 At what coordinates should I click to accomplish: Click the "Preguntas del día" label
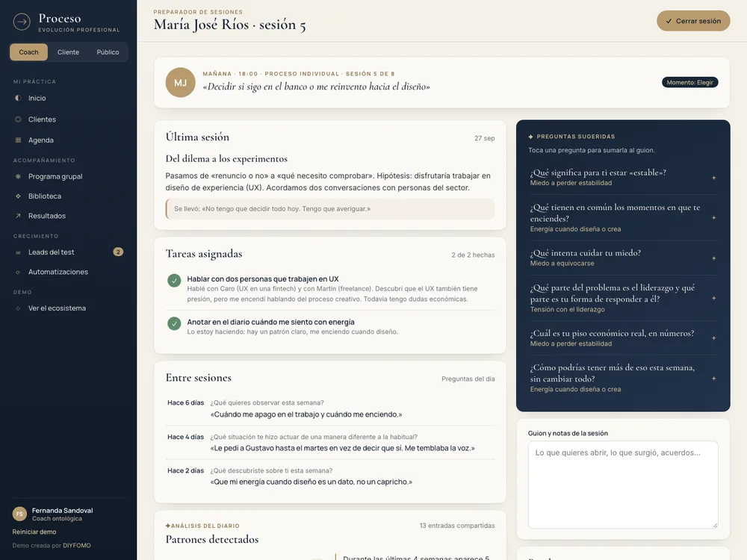pos(468,379)
